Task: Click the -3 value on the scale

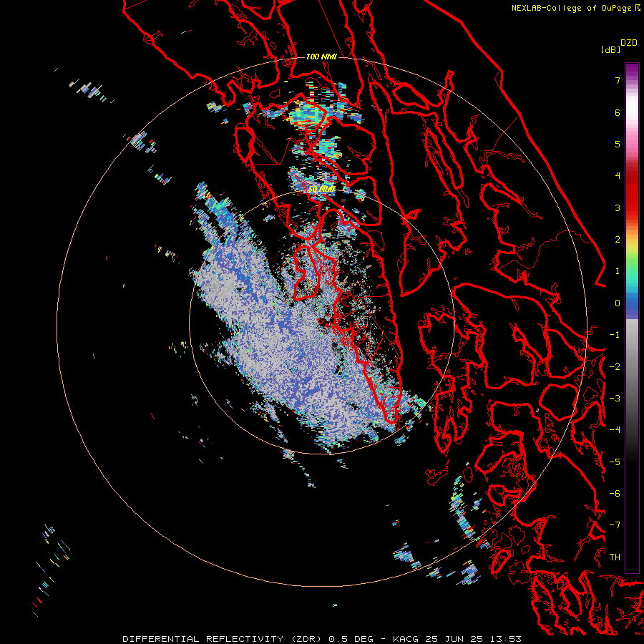Action: point(615,399)
